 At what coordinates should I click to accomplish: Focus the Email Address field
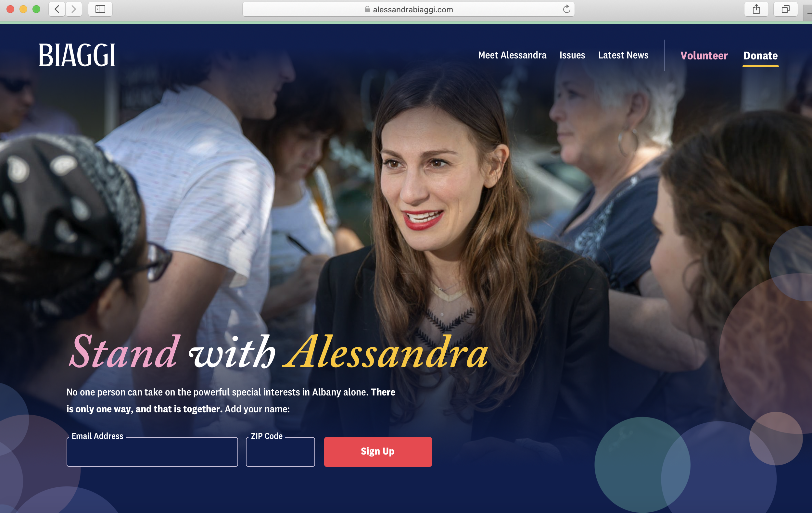[152, 452]
